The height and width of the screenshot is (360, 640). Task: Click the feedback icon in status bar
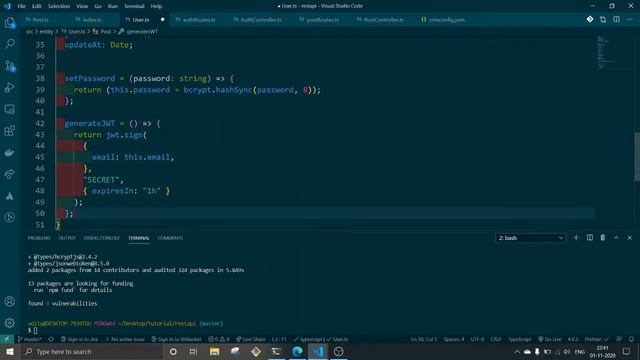click(619, 339)
